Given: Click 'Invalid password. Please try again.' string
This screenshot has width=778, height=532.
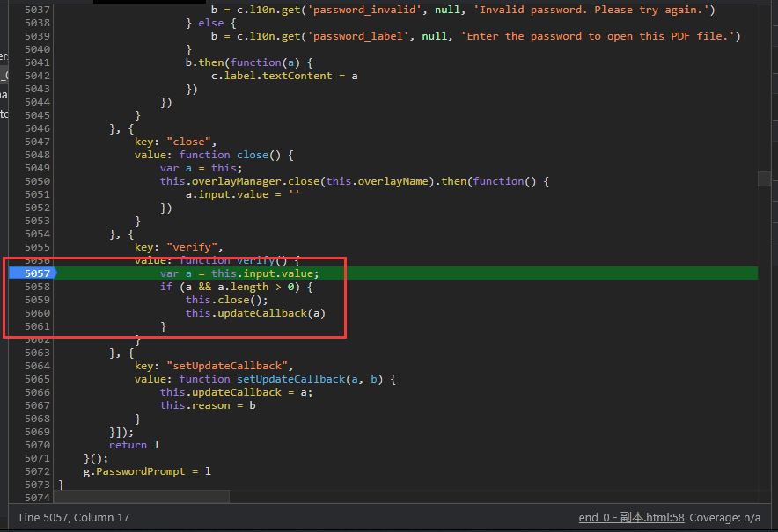Looking at the screenshot, I should tap(591, 10).
